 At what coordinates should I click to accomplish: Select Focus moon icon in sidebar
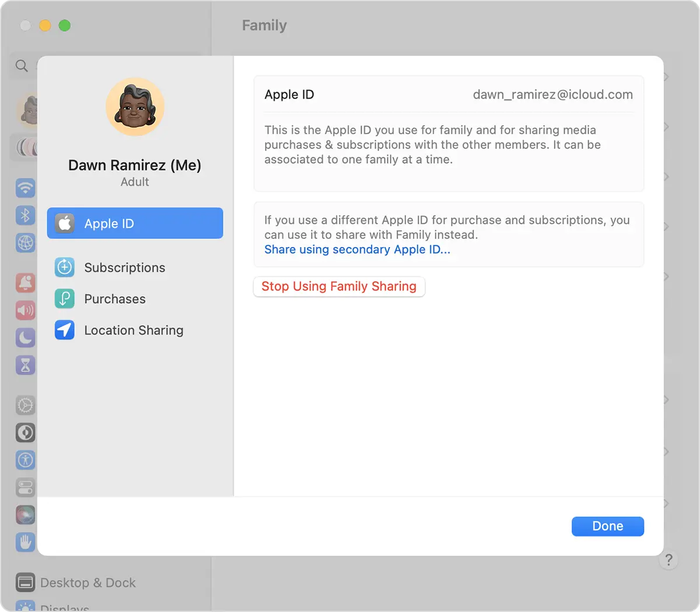point(26,337)
